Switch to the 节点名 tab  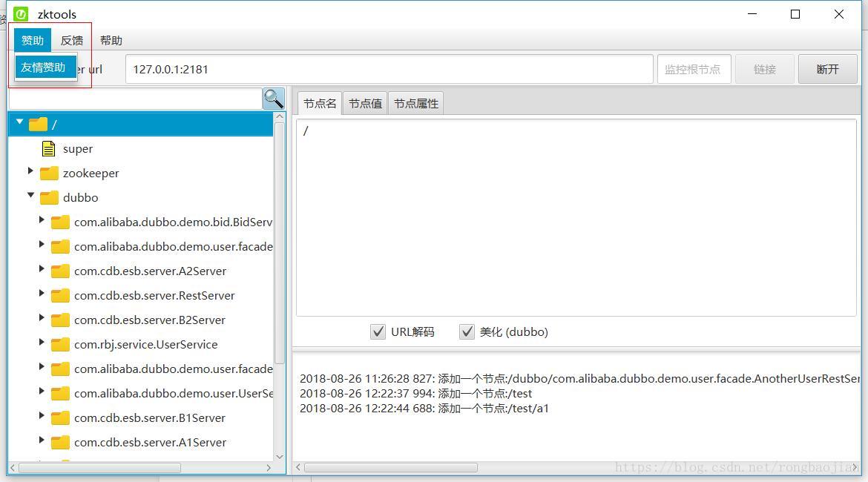coord(320,104)
